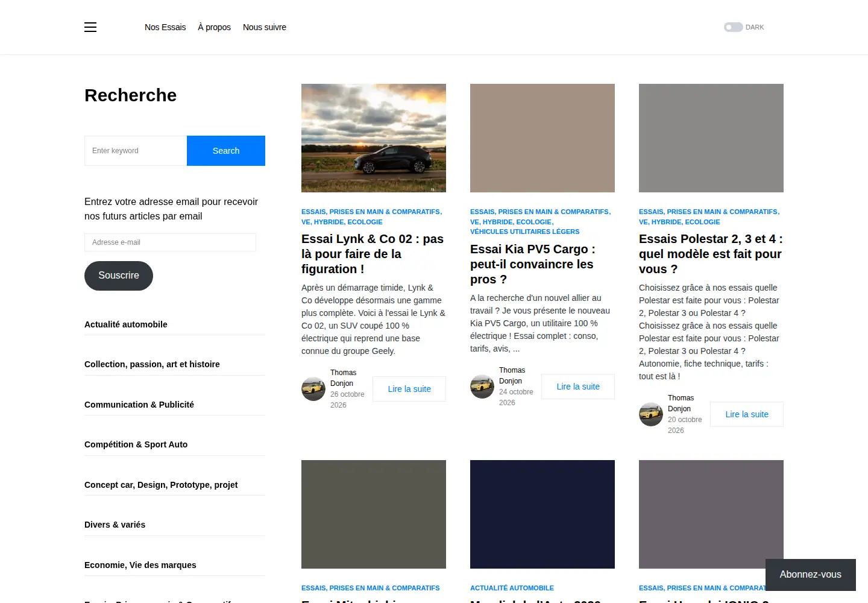Open the Essai Lynk & Co 02 headline

click(x=373, y=254)
